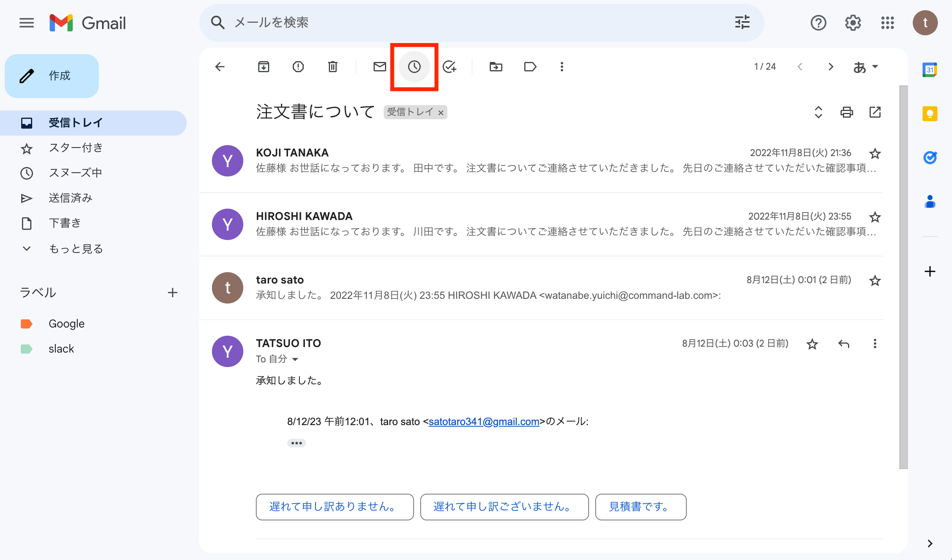This screenshot has width=952, height=560.
Task: Reply to TATSUO ITO message
Action: (843, 344)
